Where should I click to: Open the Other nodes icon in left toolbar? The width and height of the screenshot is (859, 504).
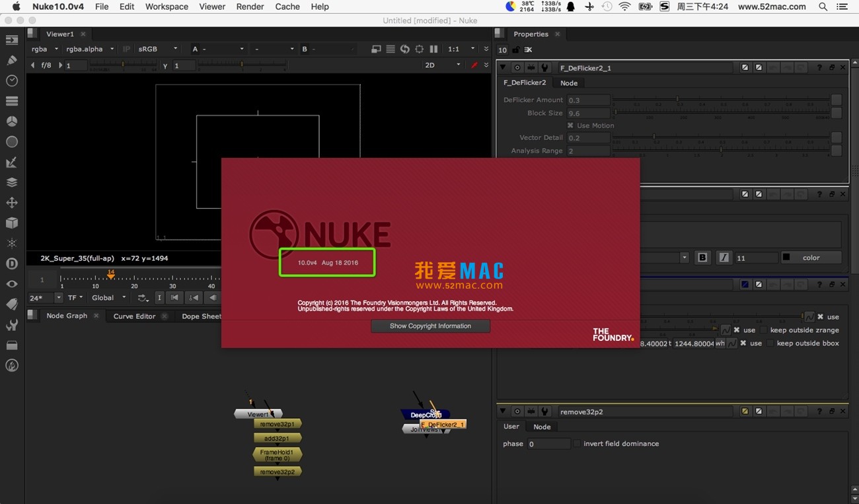tap(12, 345)
